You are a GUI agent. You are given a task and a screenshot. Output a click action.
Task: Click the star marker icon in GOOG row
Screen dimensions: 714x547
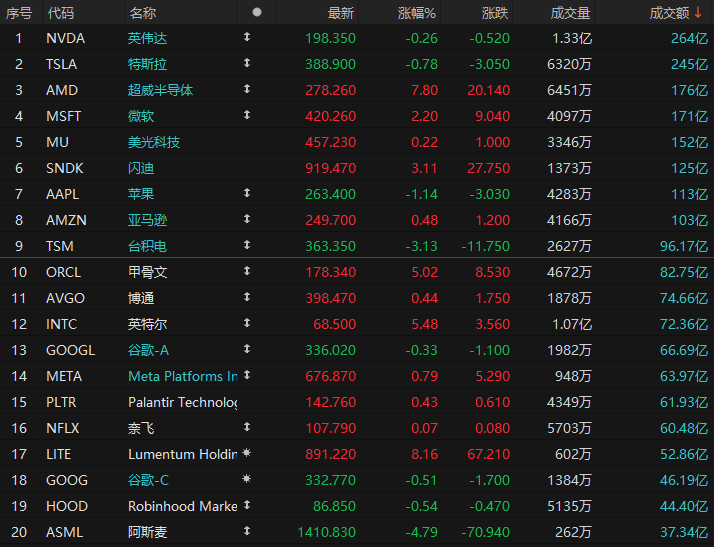tap(247, 479)
